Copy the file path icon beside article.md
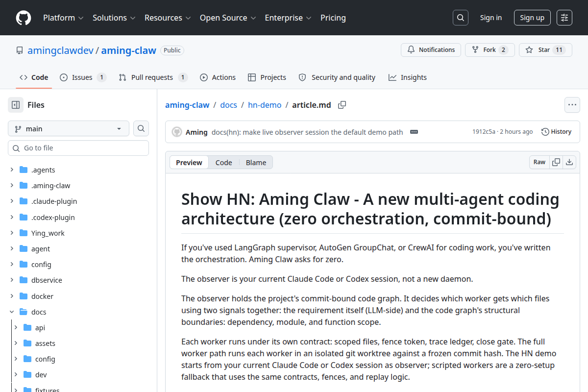 click(342, 105)
